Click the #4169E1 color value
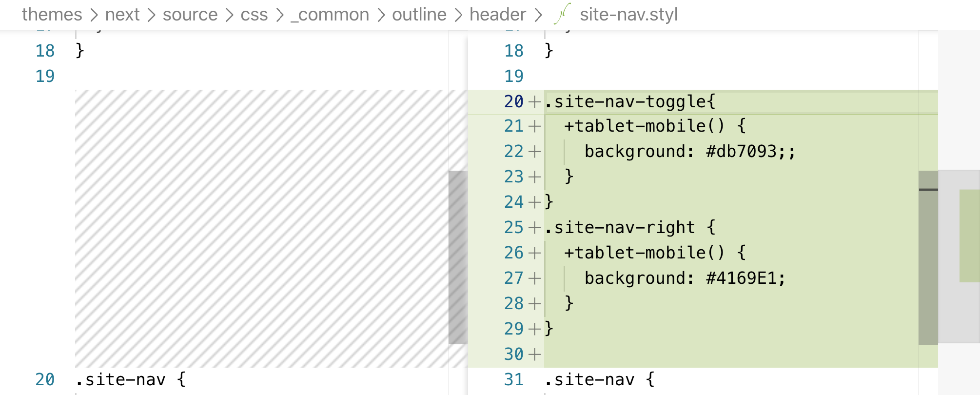This screenshot has width=980, height=395. pos(741,278)
